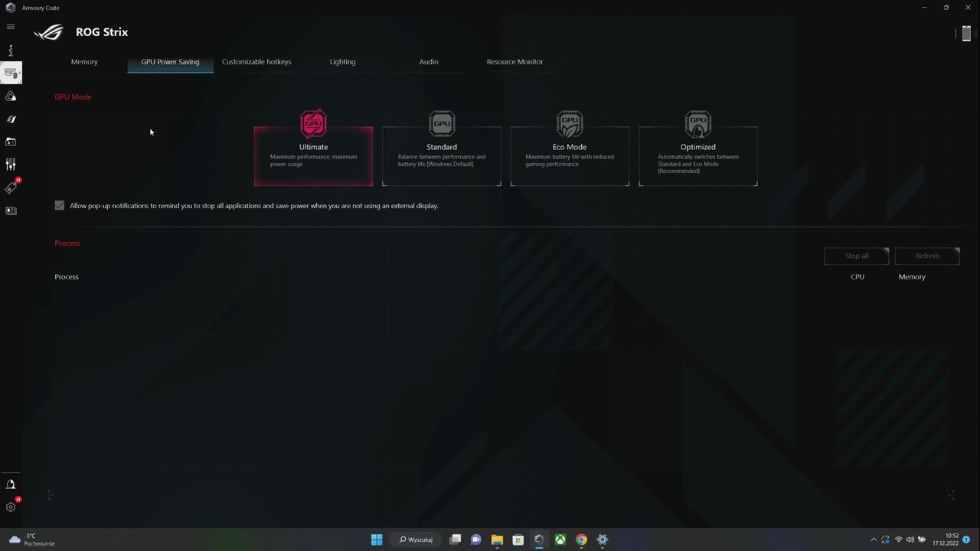Open the weather widget showing -3°C
This screenshot has height=551, width=980.
pyautogui.click(x=32, y=540)
